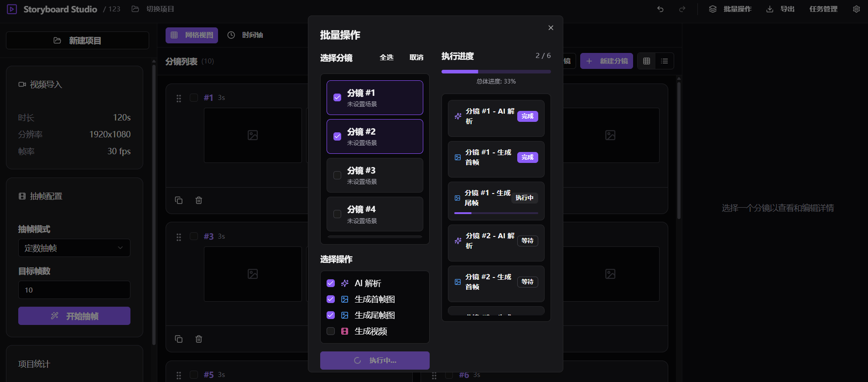This screenshot has height=382, width=868.
Task: Click the 导出 download icon
Action: [x=769, y=9]
